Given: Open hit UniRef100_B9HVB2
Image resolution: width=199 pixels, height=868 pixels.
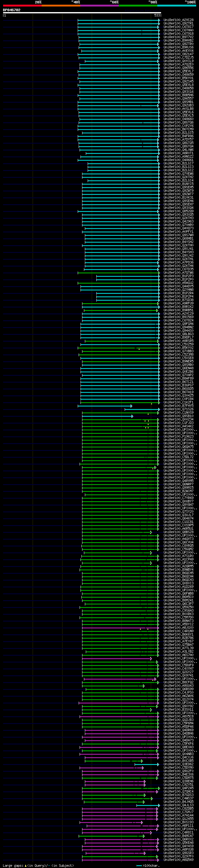Looking at the screenshot, I should pos(179,40).
